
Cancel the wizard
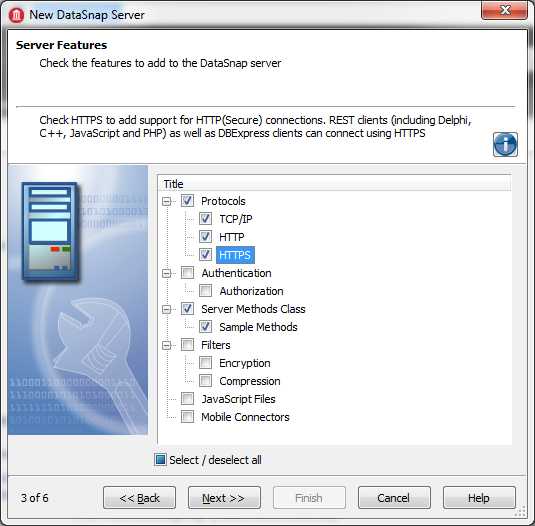point(394,498)
